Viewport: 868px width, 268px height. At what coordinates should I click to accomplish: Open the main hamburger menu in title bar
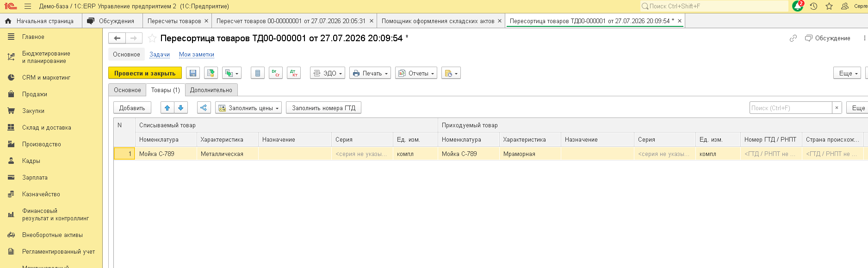click(x=28, y=6)
